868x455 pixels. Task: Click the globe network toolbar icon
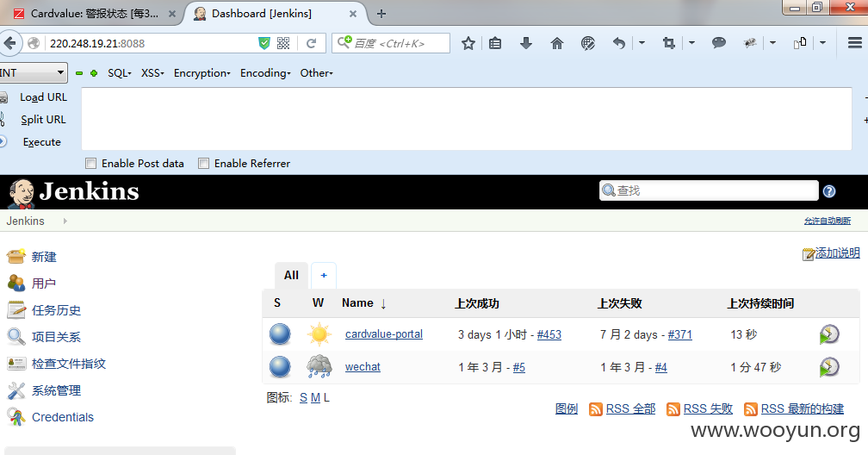(588, 43)
